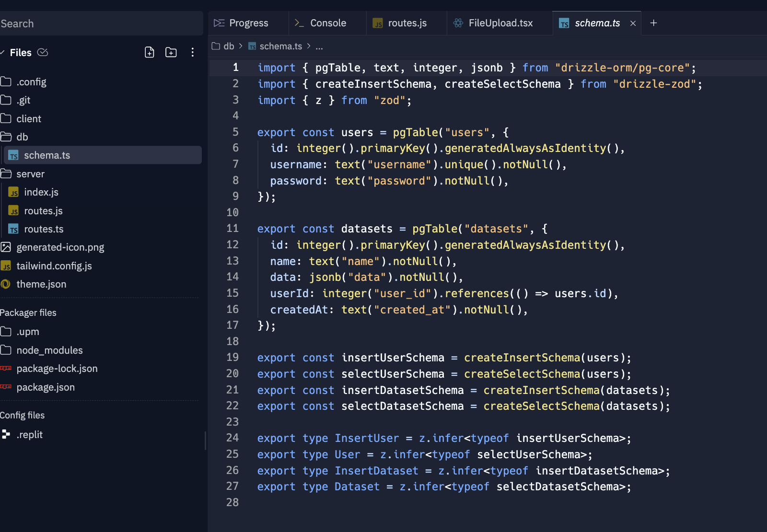
Task: Select schema.ts in the file tree
Action: [103, 155]
